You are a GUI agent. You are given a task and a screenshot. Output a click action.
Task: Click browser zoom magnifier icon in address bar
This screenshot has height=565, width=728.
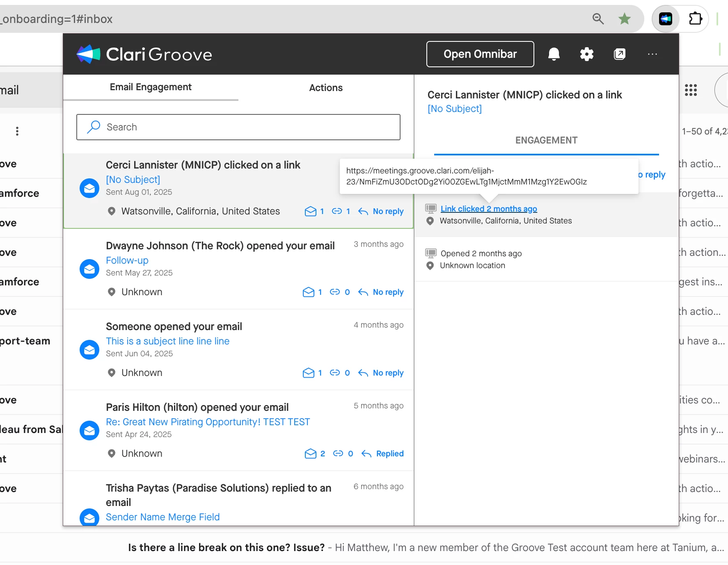(598, 18)
